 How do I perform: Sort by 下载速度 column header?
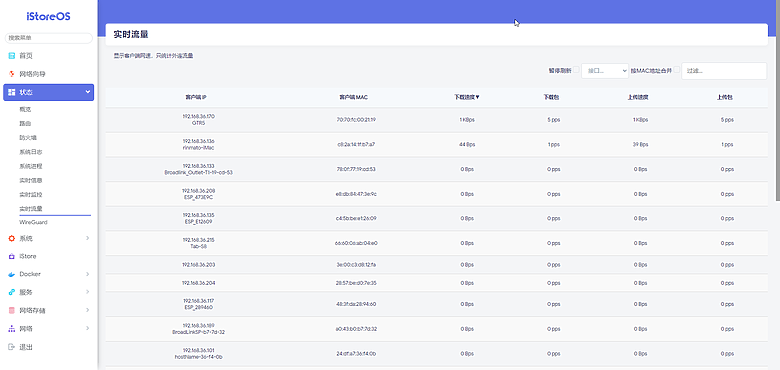pos(467,97)
